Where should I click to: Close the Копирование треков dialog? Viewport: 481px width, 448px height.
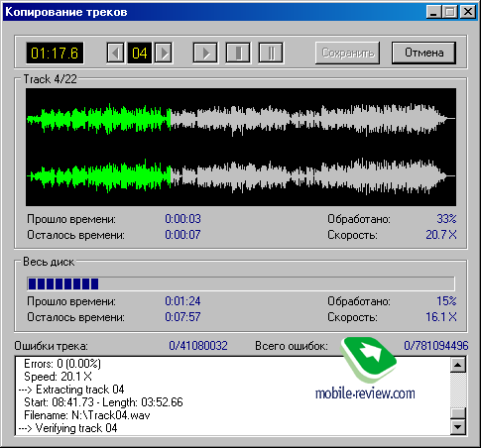[468, 12]
